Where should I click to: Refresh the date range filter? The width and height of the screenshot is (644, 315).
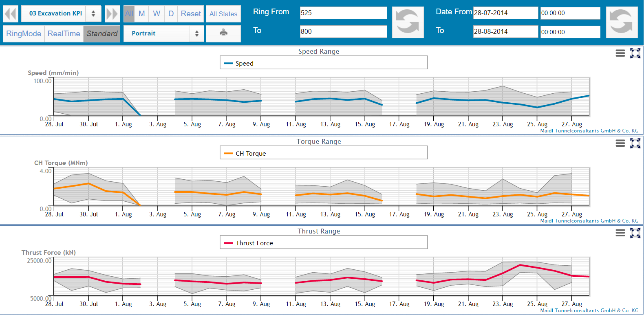click(x=621, y=22)
